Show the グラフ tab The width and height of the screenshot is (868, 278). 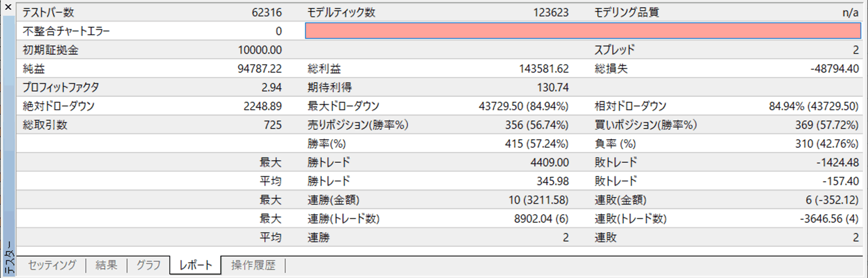click(148, 265)
